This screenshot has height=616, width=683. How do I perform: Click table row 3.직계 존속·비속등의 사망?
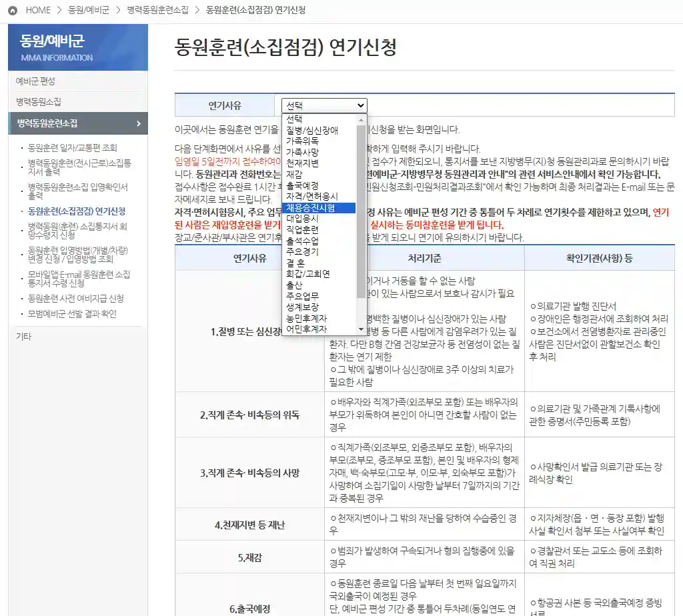click(x=425, y=473)
